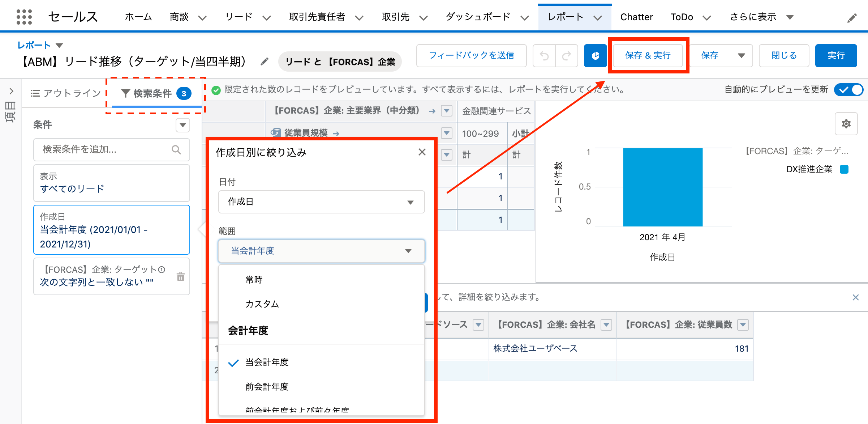This screenshot has height=424, width=868.
Task: Select 常時 range option
Action: (254, 280)
